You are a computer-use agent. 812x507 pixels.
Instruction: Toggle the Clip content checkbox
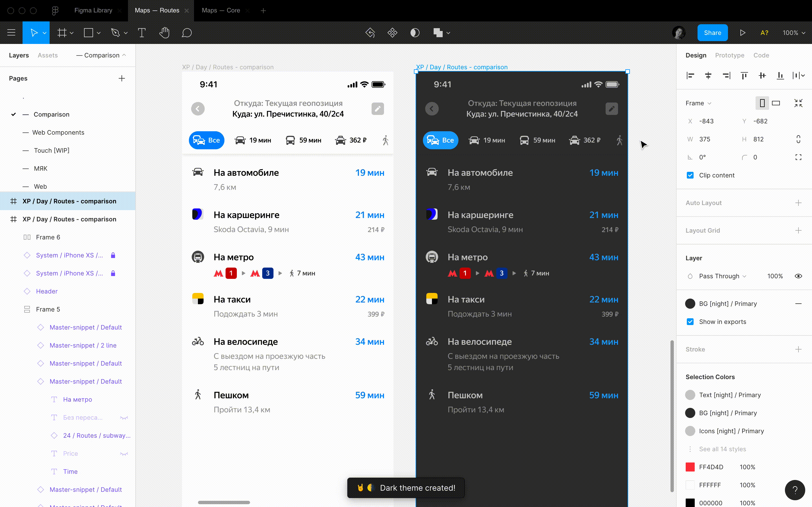[690, 175]
